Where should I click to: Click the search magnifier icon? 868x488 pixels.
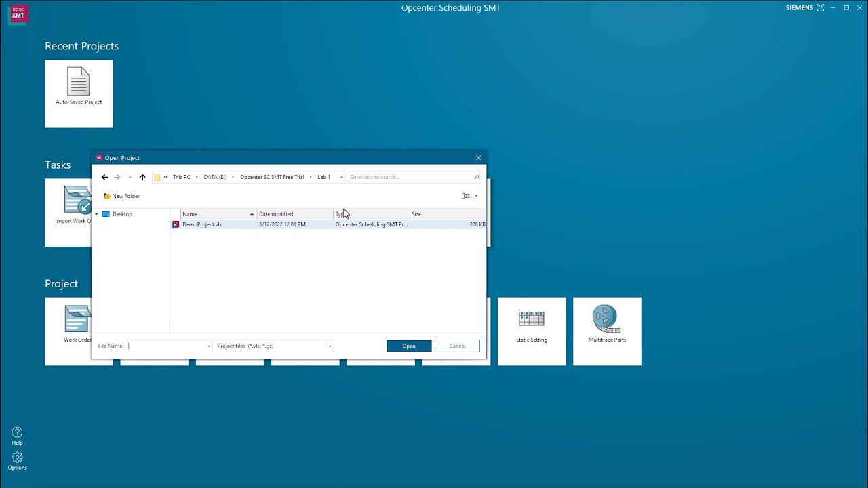[476, 177]
